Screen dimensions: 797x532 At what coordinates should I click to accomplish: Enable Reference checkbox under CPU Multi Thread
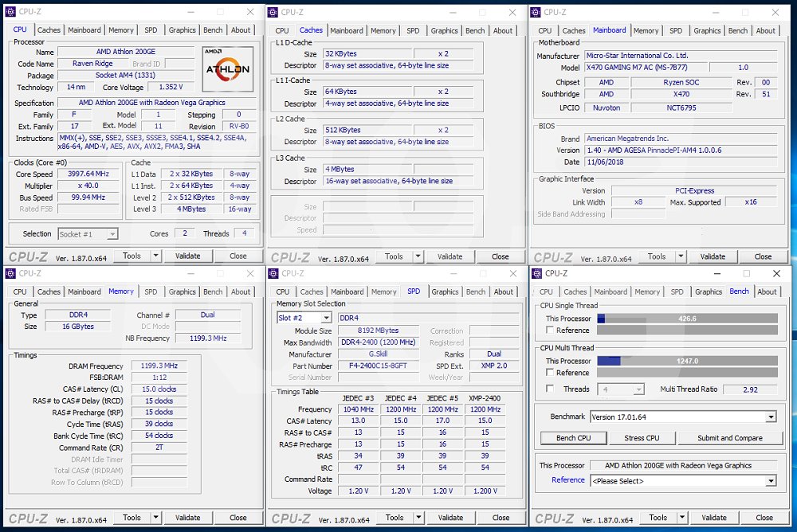(549, 373)
